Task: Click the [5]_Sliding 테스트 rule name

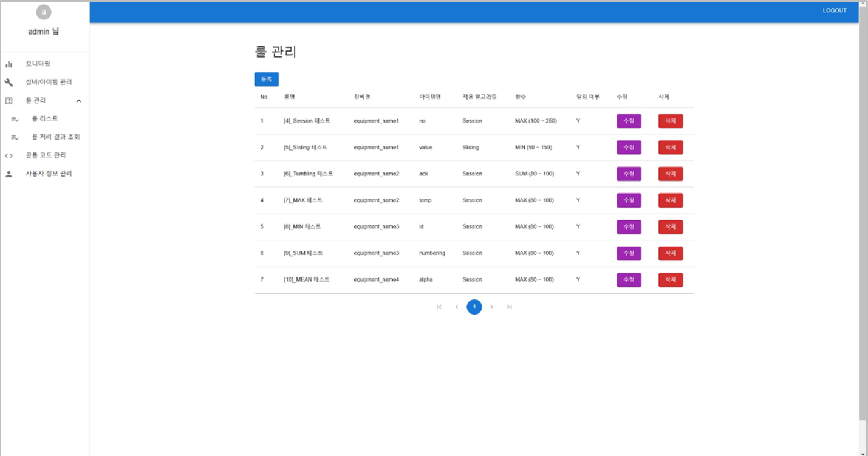Action: 306,148
